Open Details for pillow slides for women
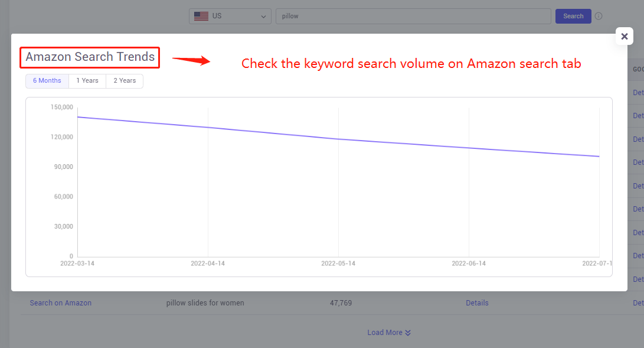 click(477, 303)
